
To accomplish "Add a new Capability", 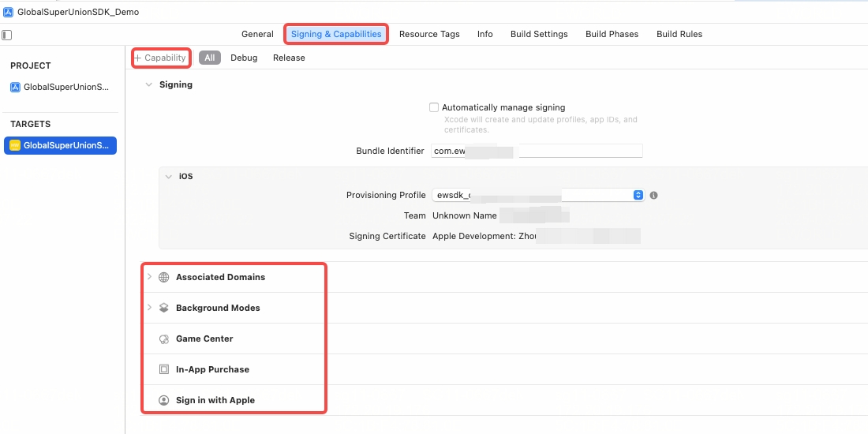I will pos(160,58).
